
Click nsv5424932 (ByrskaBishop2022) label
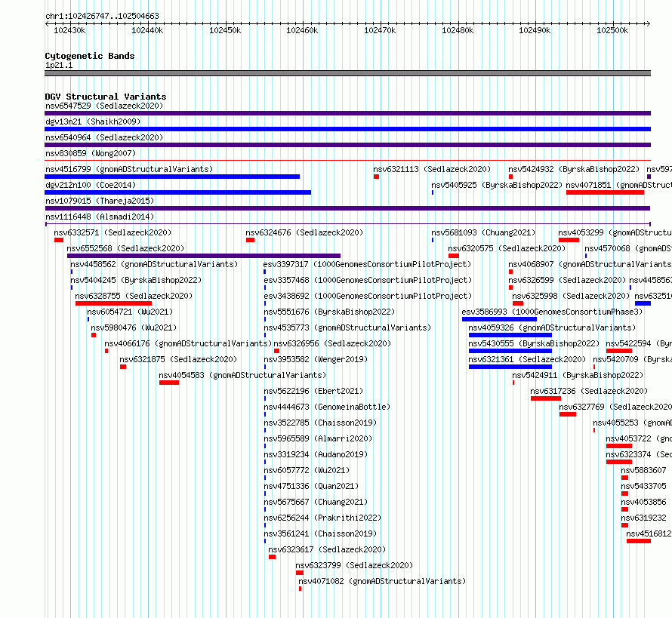574,169
